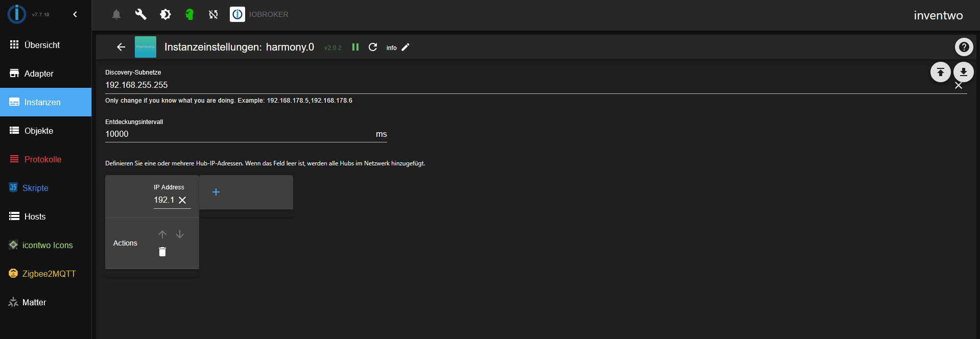Open Matter in sidebar
980x339 pixels.
click(46, 302)
